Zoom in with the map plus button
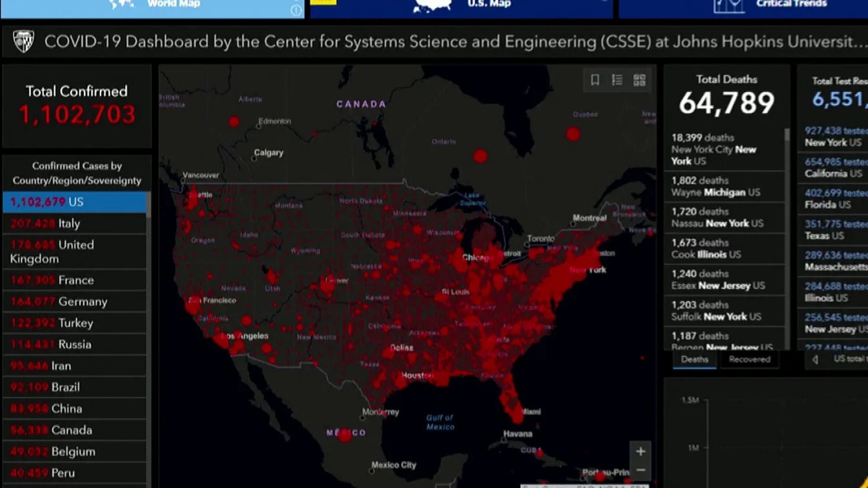The width and height of the screenshot is (868, 488). 641,451
